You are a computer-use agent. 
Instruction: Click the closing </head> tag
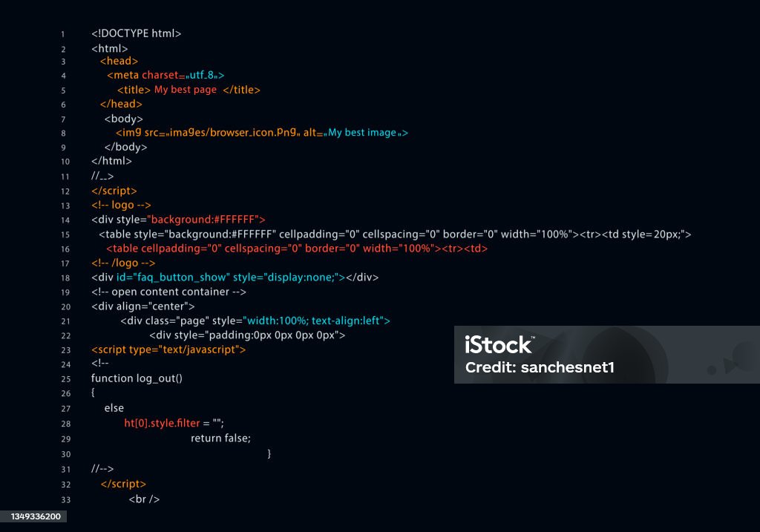tap(121, 104)
